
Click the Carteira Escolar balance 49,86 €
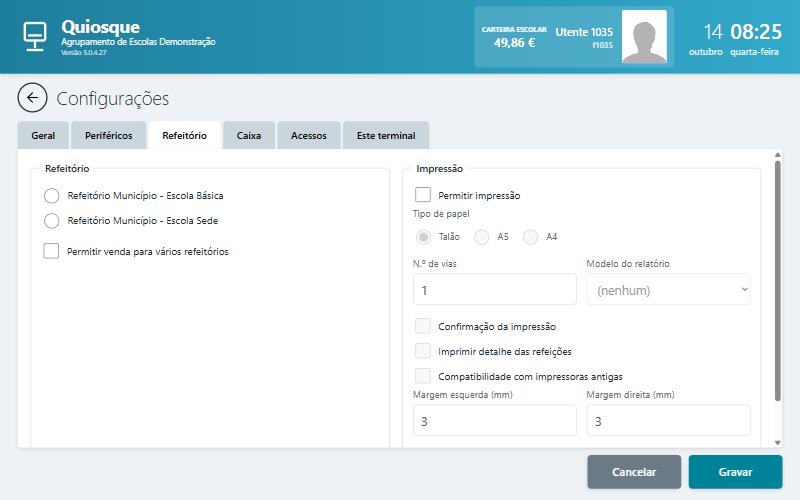coord(514,43)
